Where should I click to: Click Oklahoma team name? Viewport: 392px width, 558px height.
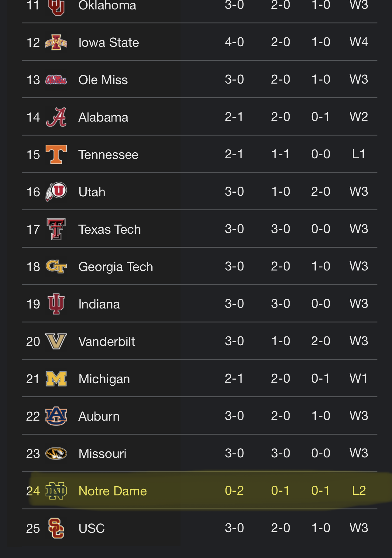click(x=107, y=5)
